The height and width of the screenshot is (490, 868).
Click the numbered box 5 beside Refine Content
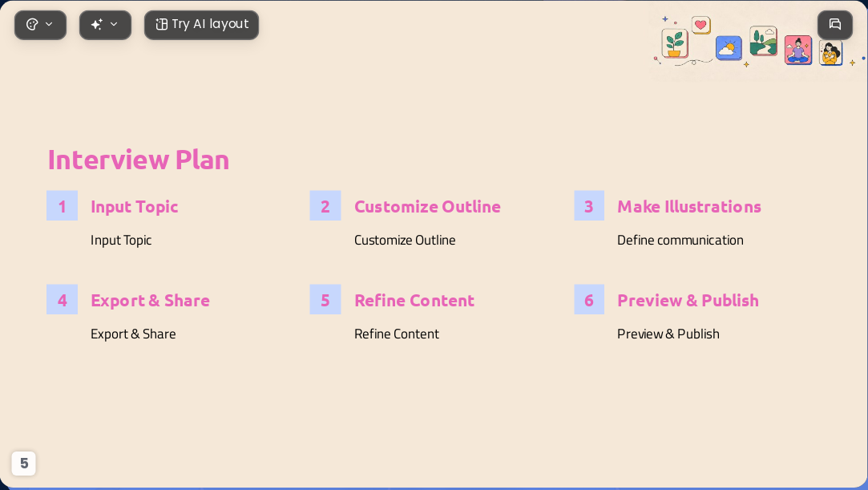325,300
